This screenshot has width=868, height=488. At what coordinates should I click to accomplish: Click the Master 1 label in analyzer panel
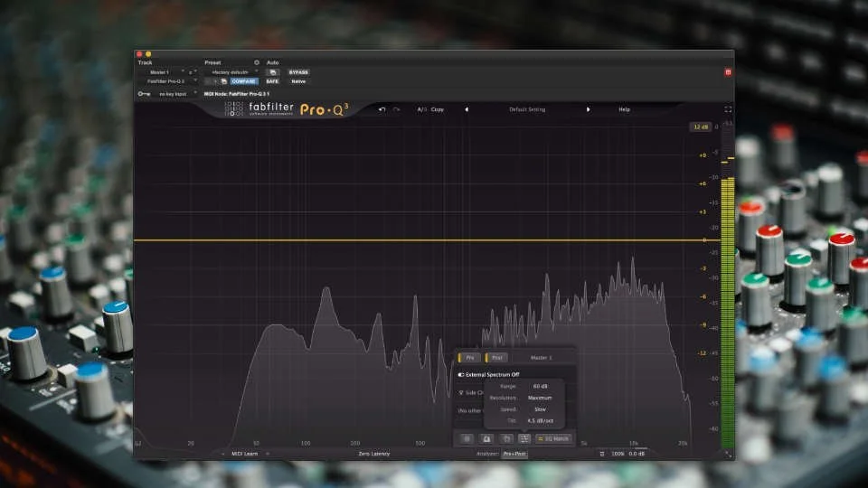tap(541, 358)
